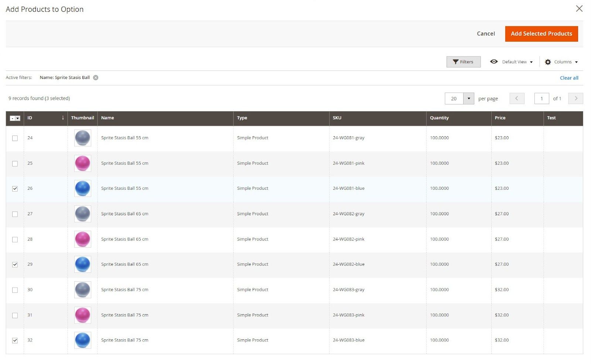Sort by the Name column header
591x364 pixels.
coord(165,118)
